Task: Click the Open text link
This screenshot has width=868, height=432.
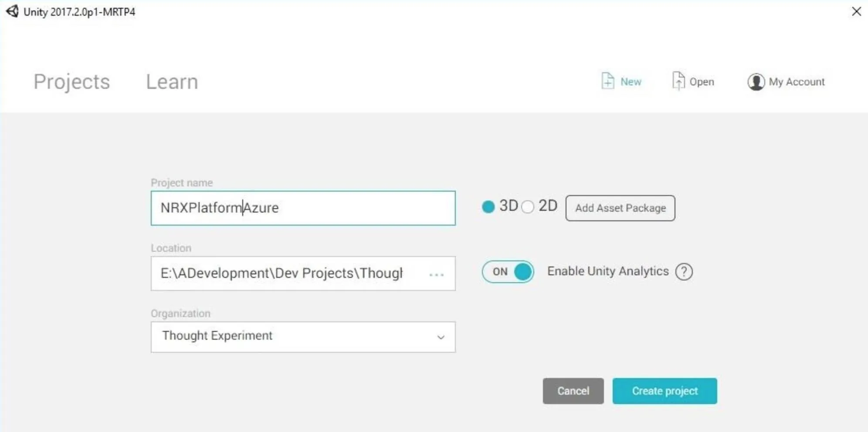Action: [702, 82]
